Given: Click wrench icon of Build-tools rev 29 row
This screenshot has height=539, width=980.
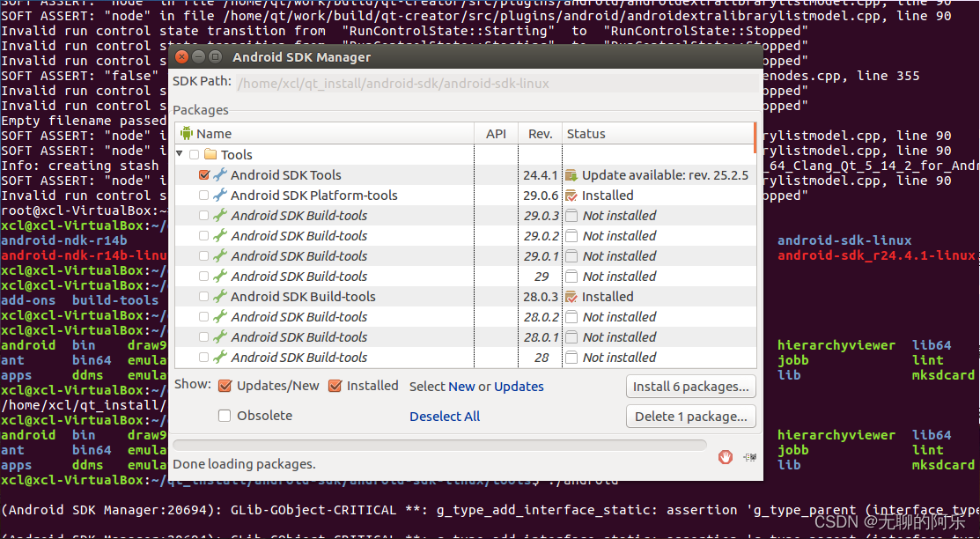Looking at the screenshot, I should point(219,277).
